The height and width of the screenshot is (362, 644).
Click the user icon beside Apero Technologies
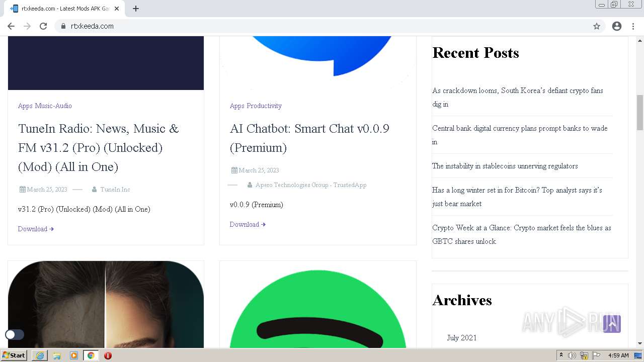tap(250, 185)
